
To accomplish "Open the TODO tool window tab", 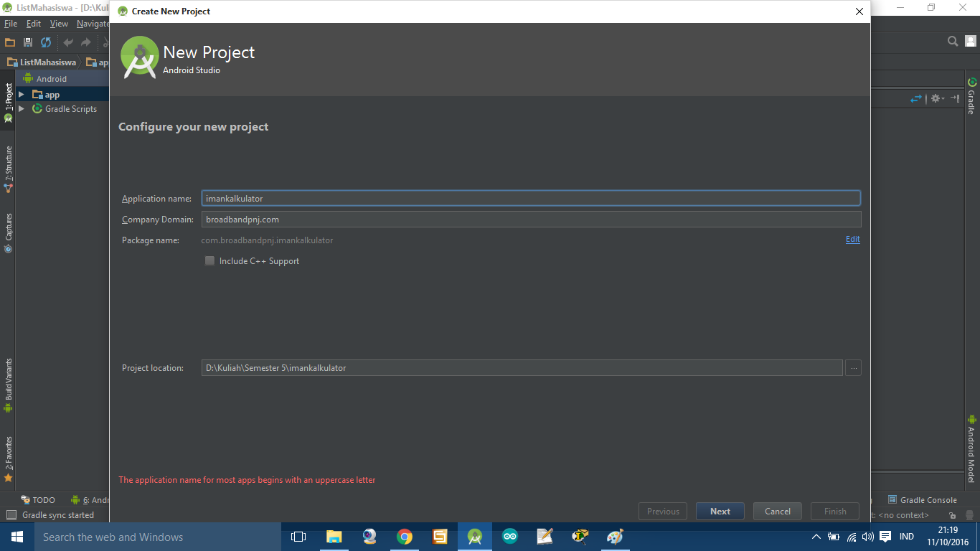I will [38, 500].
